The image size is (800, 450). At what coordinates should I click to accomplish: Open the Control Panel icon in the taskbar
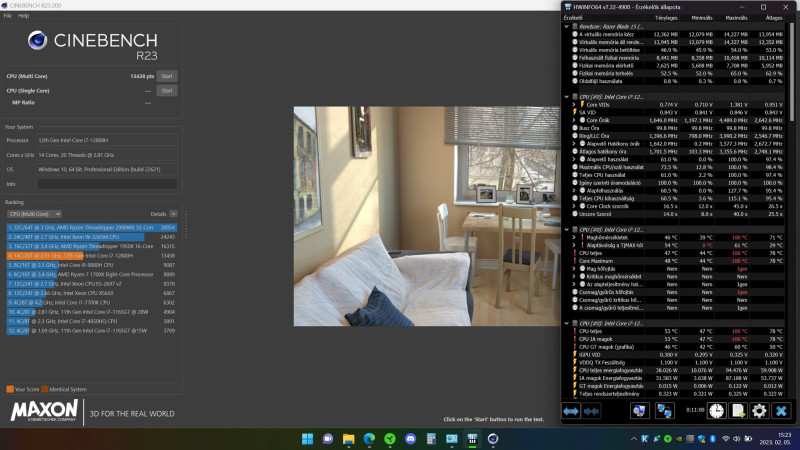452,439
